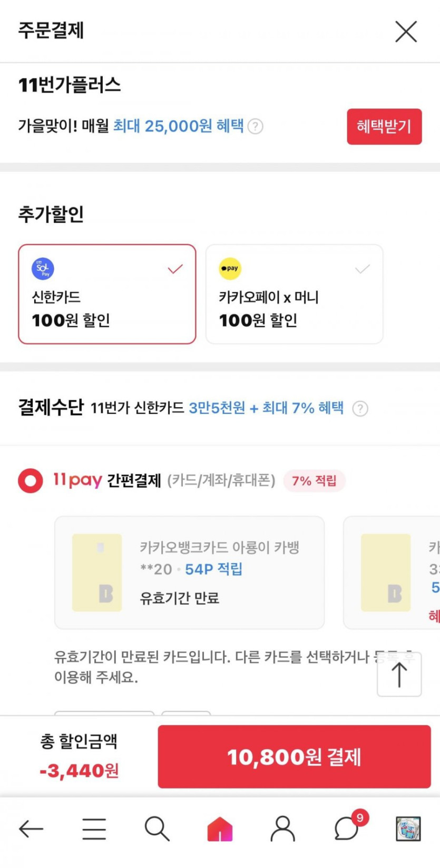This screenshot has height=868, width=440.
Task: Tap the scroll-to-top arrow button
Action: tap(399, 675)
